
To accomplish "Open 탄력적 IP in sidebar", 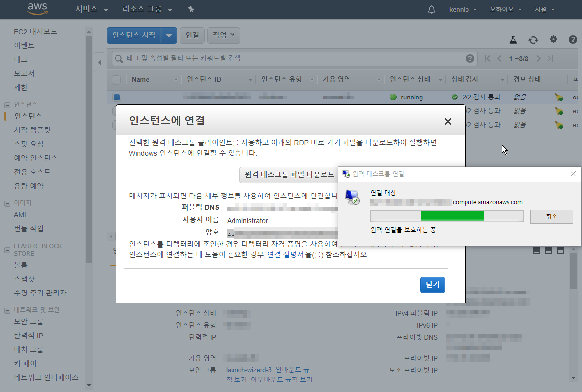I will click(x=29, y=336).
